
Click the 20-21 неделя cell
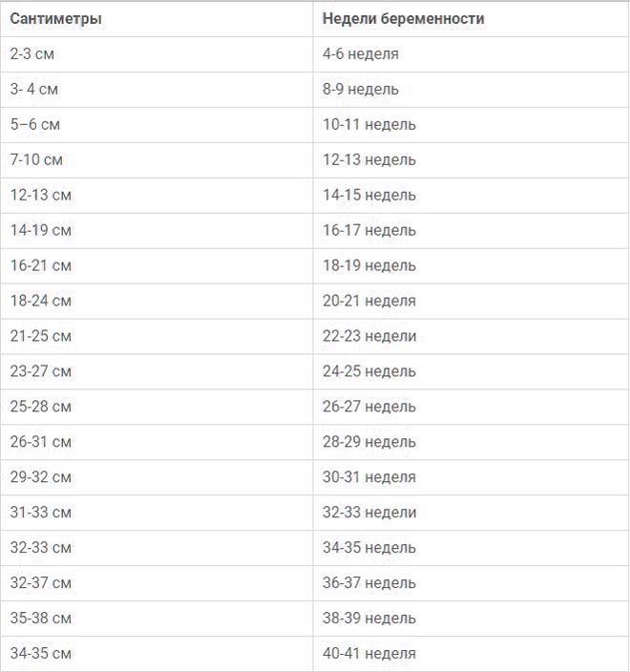coord(471,301)
